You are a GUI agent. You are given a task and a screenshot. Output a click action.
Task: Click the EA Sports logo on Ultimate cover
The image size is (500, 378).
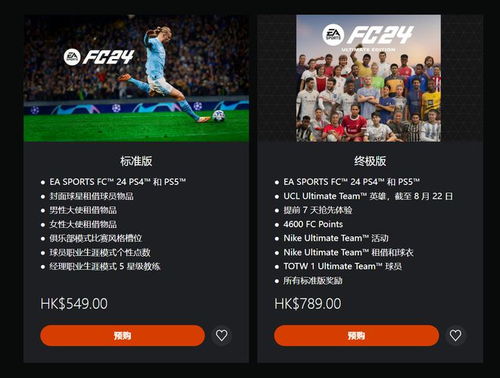tap(333, 35)
